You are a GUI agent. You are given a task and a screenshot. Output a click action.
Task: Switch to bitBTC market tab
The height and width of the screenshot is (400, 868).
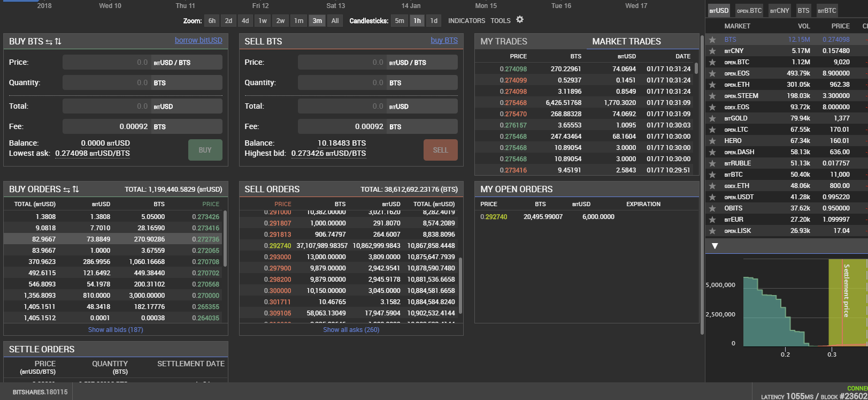pos(827,11)
